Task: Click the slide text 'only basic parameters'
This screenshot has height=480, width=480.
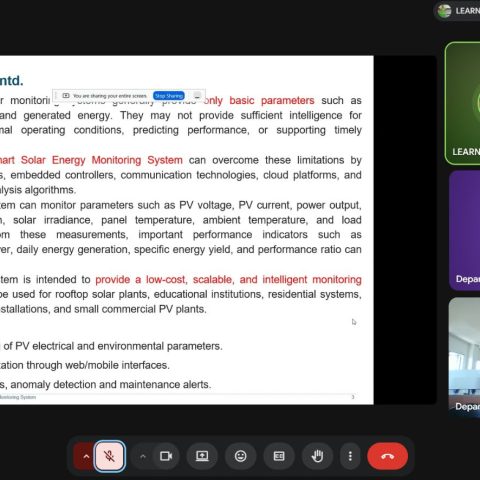Action: pyautogui.click(x=259, y=101)
